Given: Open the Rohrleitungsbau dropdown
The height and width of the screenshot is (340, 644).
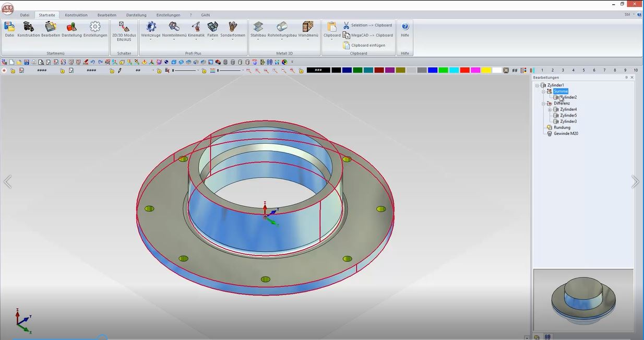Looking at the screenshot, I should coord(282,31).
